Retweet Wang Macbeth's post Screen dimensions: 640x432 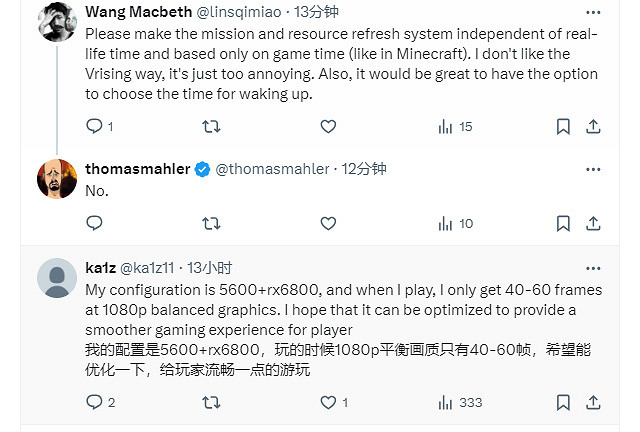(211, 126)
